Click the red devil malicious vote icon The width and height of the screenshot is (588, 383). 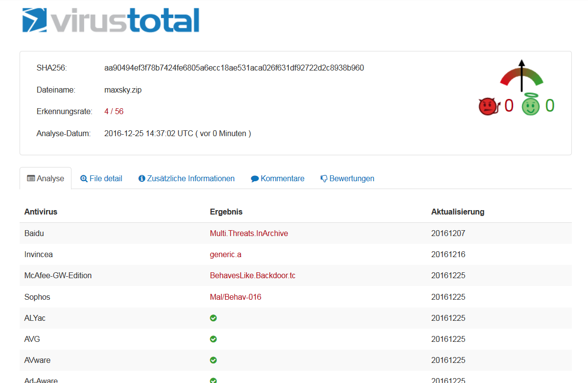[x=488, y=106]
